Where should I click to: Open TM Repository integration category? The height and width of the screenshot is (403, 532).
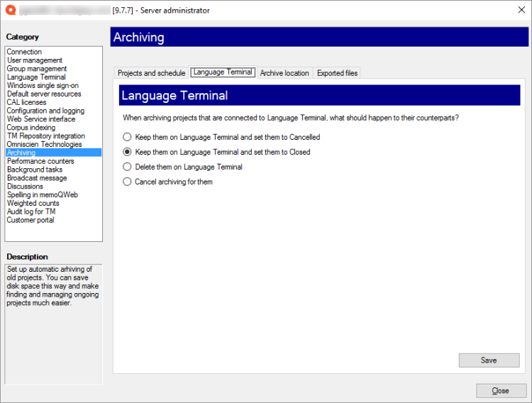tap(54, 136)
